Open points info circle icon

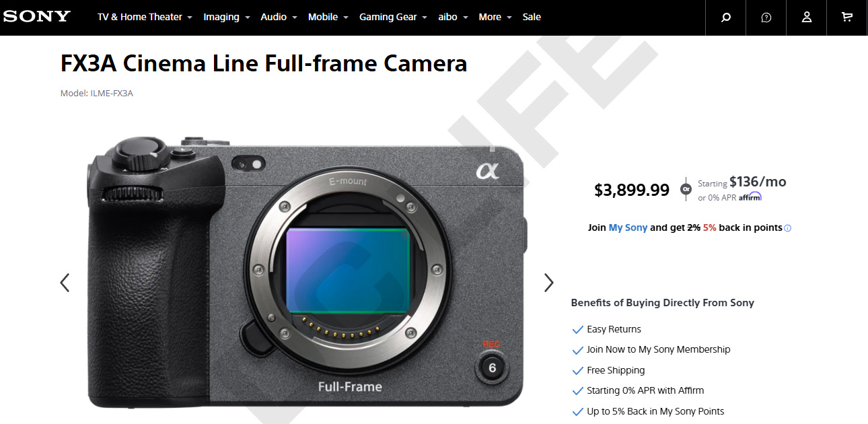point(788,228)
